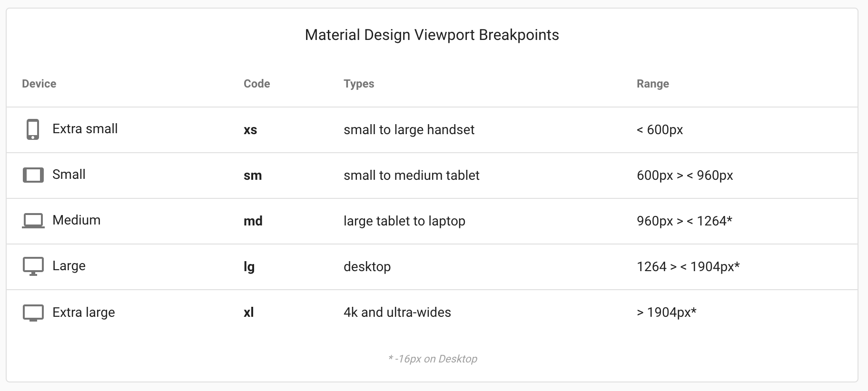Image resolution: width=868 pixels, height=391 pixels.
Task: Select the Device column header
Action: [x=39, y=84]
